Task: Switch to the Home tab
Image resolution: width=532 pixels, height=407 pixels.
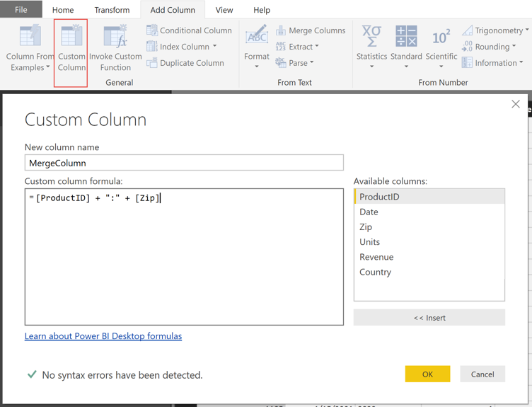Action: (x=63, y=10)
